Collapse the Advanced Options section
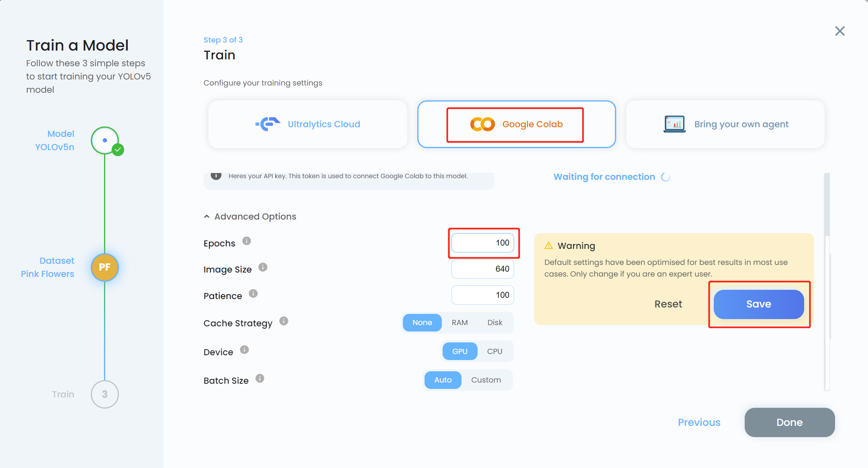 pos(250,217)
